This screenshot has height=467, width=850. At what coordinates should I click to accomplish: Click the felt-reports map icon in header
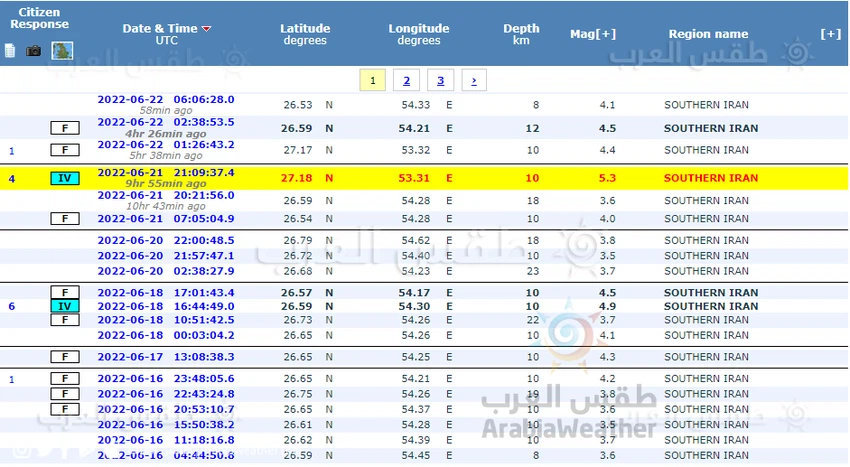62,50
